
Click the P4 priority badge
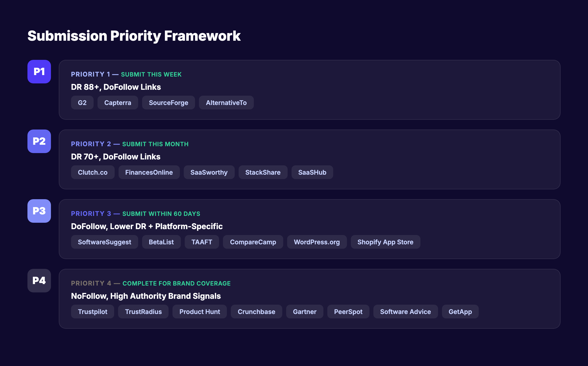coord(39,281)
